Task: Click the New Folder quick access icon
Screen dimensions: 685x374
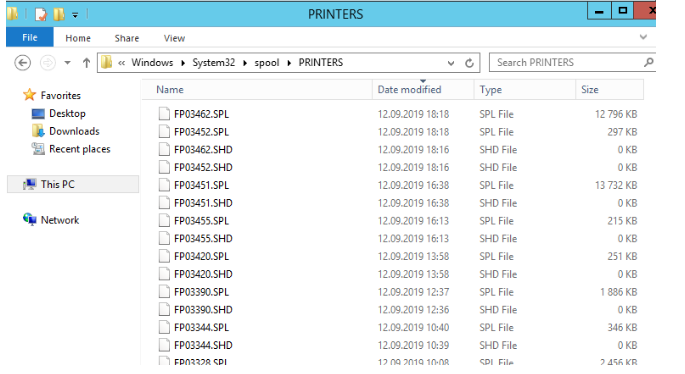Action: pyautogui.click(x=59, y=14)
